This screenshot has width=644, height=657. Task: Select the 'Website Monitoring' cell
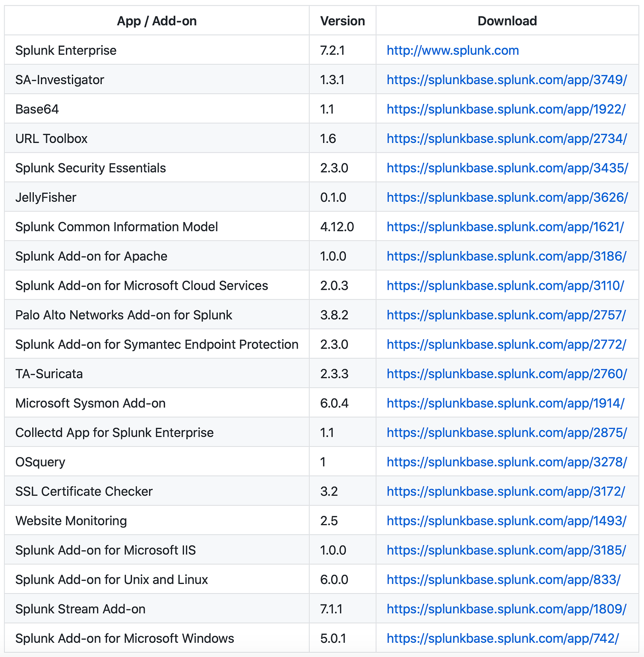pyautogui.click(x=157, y=521)
